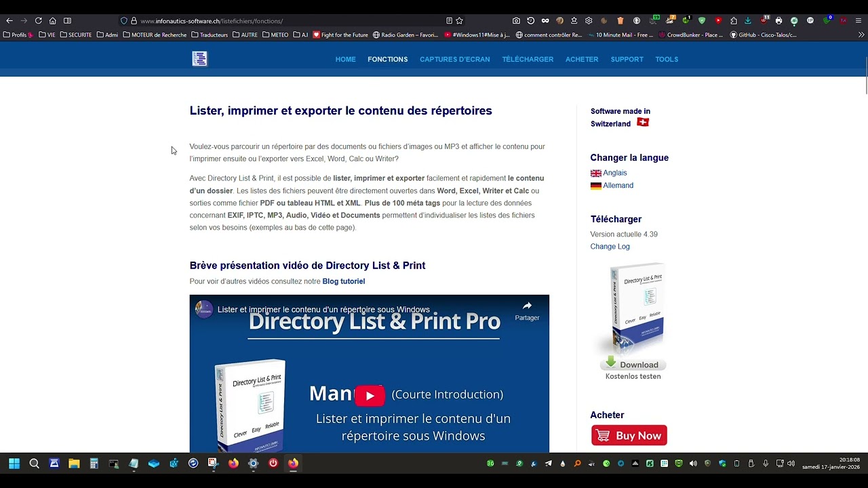Click the Infonautics site logo icon
868x488 pixels.
[199, 59]
